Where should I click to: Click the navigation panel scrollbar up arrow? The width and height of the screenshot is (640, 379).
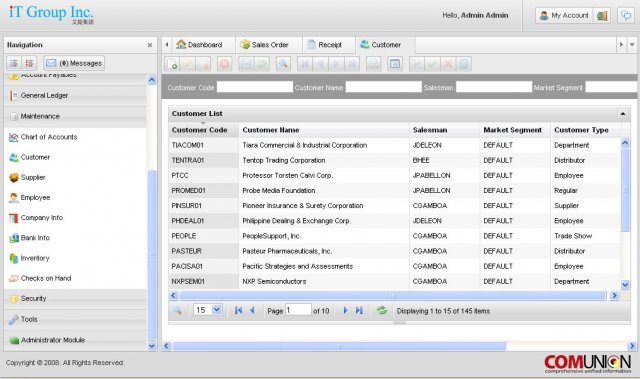[x=152, y=80]
